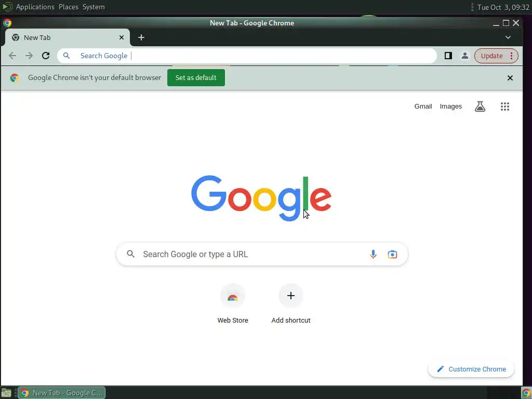Go back using the back arrow
Viewport: 532px width, 399px height.
point(12,56)
